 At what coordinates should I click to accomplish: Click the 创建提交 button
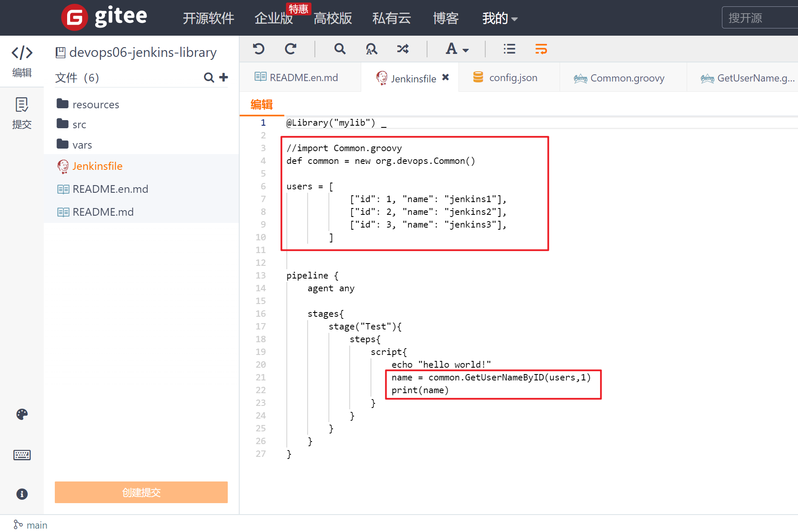pos(141,492)
